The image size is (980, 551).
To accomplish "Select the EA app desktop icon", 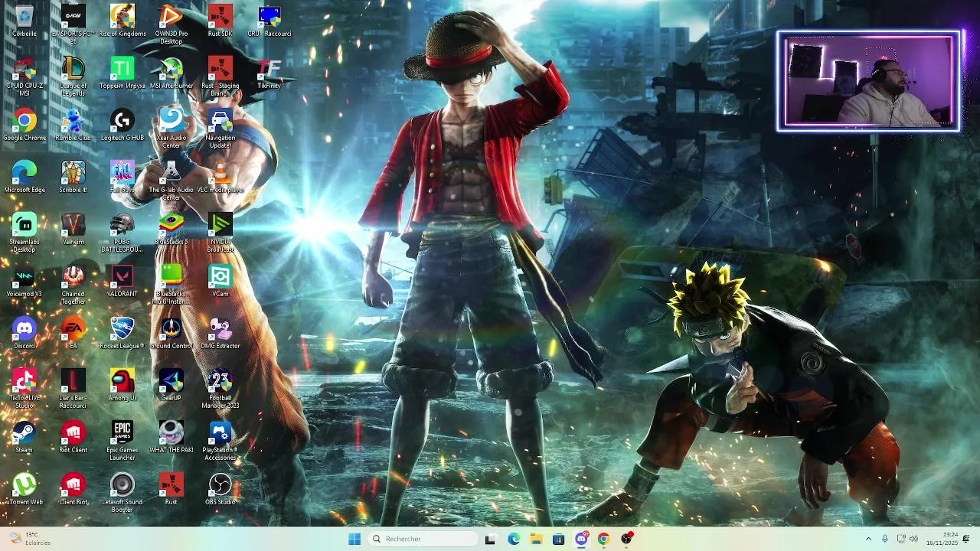I will [73, 333].
